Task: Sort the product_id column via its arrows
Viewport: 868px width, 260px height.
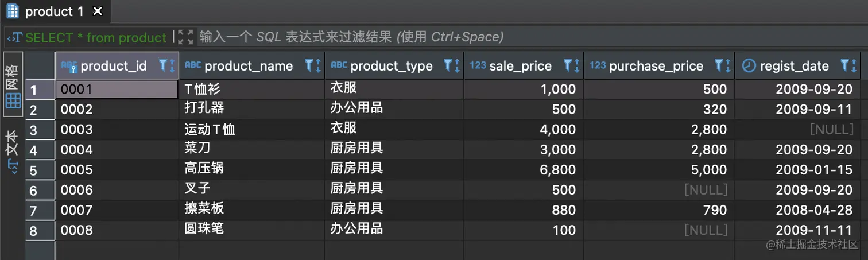Action: [172, 65]
